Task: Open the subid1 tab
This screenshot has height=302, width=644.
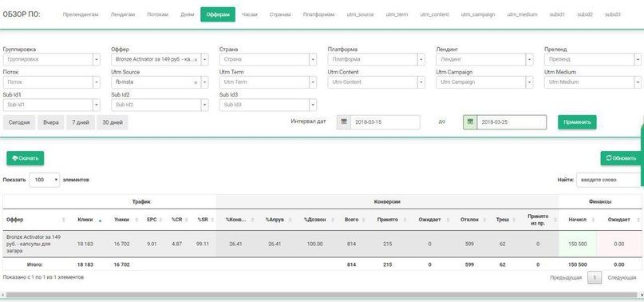Action: click(557, 14)
